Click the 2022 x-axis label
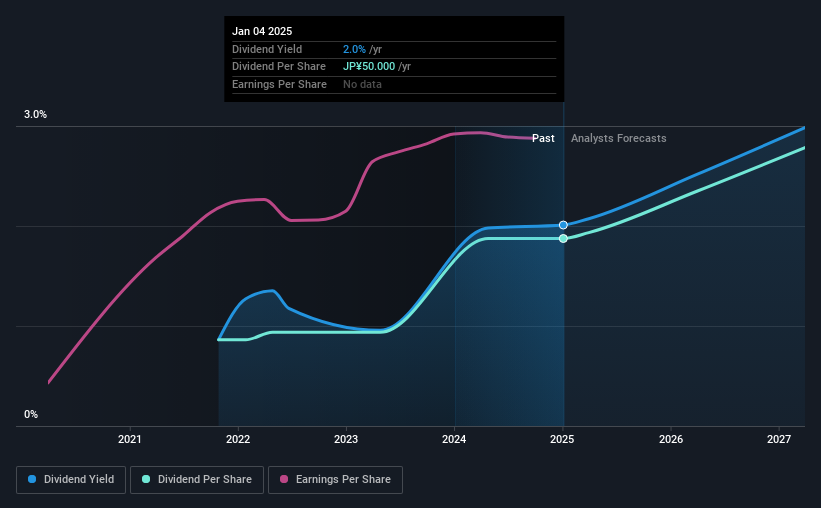Image resolution: width=821 pixels, height=508 pixels. point(238,439)
